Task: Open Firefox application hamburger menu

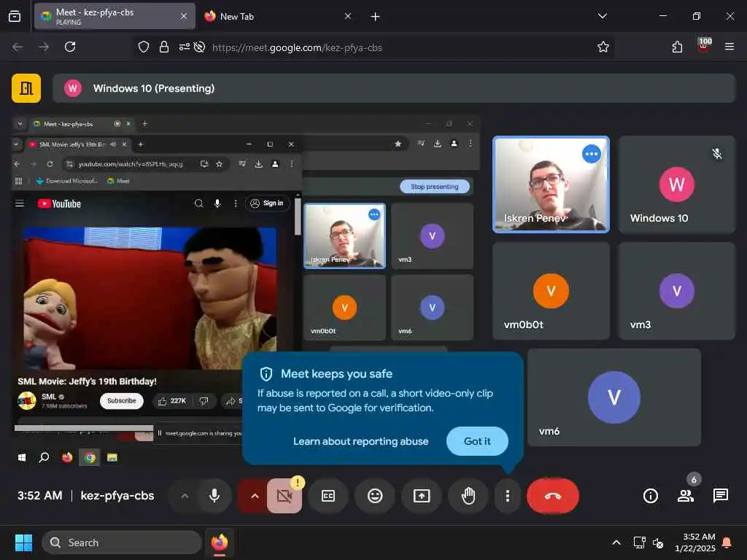Action: coord(729,47)
